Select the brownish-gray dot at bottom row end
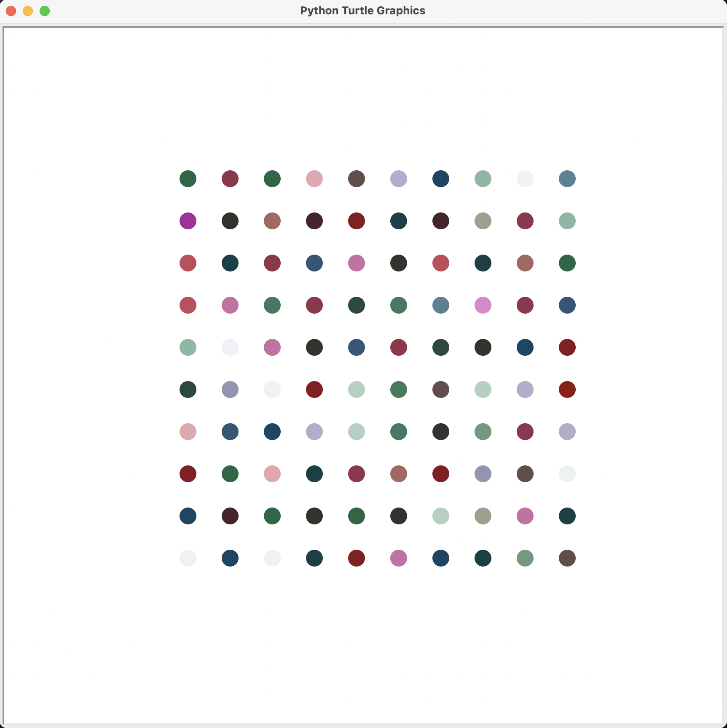 (567, 558)
